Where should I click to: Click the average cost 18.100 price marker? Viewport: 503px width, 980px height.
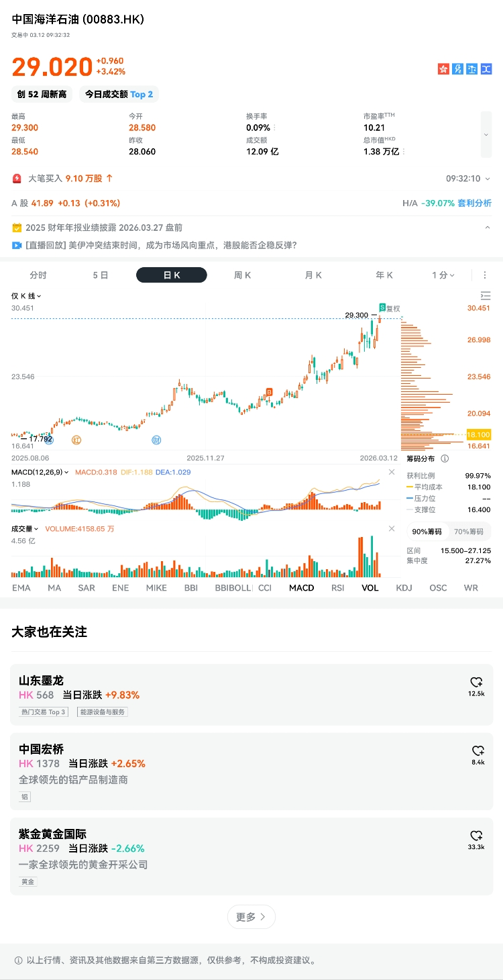coord(479,434)
